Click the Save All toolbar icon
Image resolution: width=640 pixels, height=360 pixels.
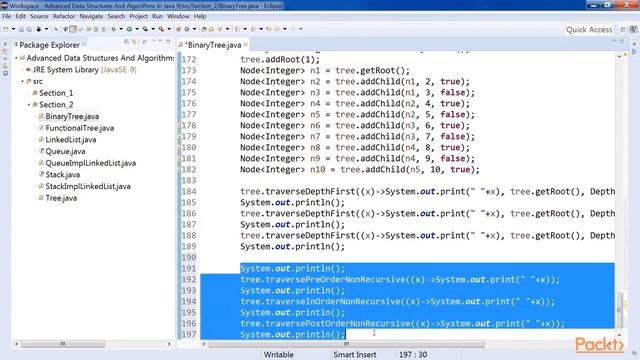[29, 29]
